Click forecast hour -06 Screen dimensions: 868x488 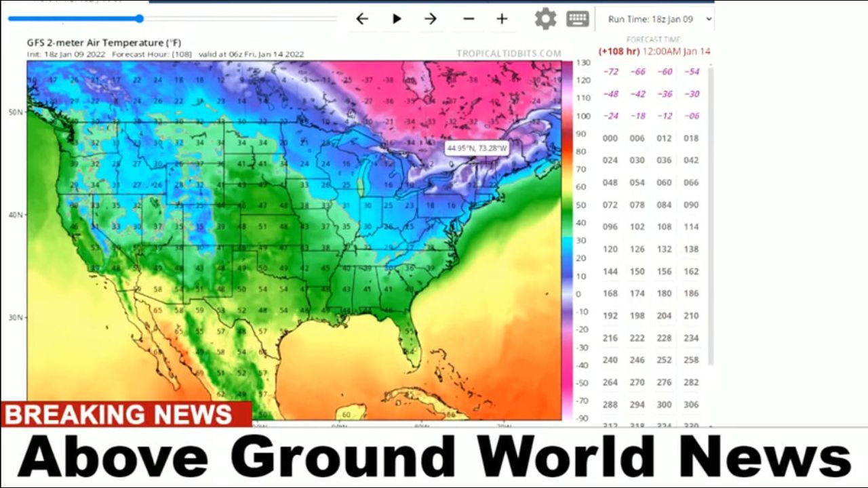(691, 116)
